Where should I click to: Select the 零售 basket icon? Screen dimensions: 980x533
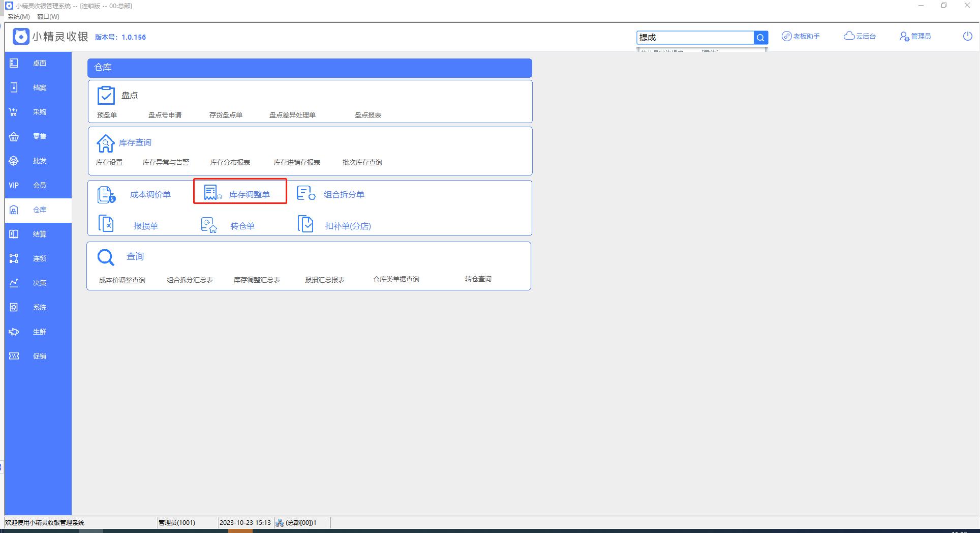click(x=14, y=136)
